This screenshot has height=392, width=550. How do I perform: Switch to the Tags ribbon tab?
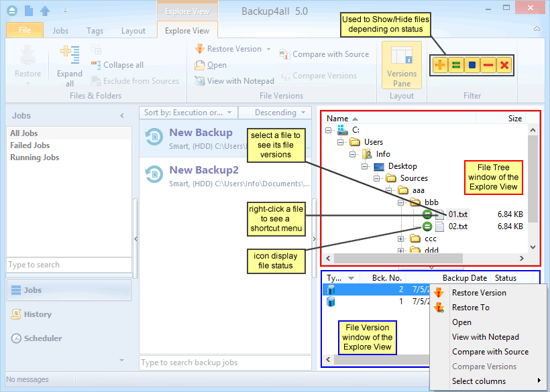click(95, 30)
